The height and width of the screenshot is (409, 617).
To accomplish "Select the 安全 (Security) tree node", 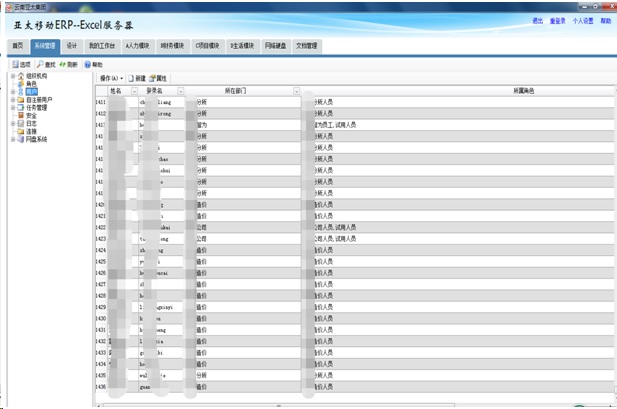I will point(31,115).
